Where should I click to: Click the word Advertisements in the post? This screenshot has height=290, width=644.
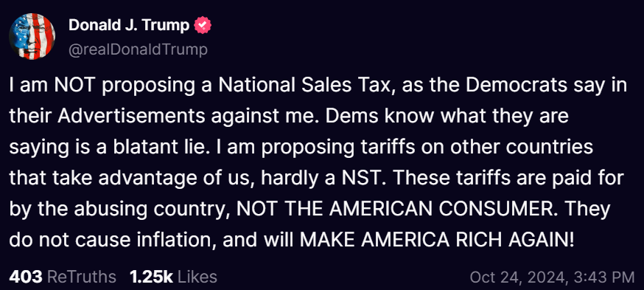tap(130, 117)
